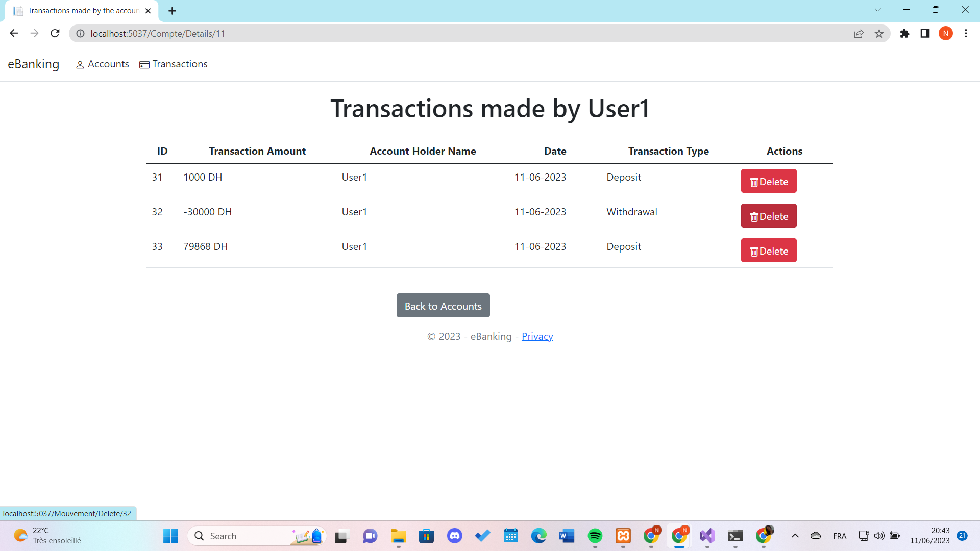Delete the -30000 DH withdrawal transaction
This screenshot has width=980, height=551.
point(768,216)
